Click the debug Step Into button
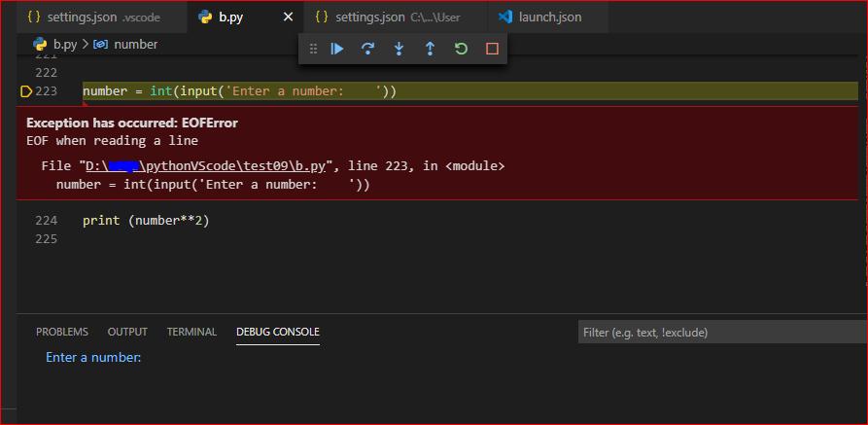The image size is (868, 425). [x=399, y=49]
